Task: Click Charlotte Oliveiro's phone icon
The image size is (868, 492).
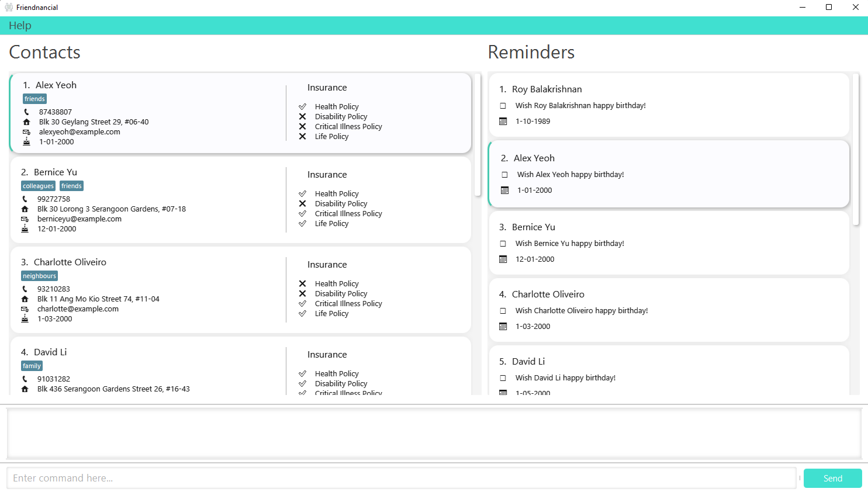Action: [x=25, y=289]
